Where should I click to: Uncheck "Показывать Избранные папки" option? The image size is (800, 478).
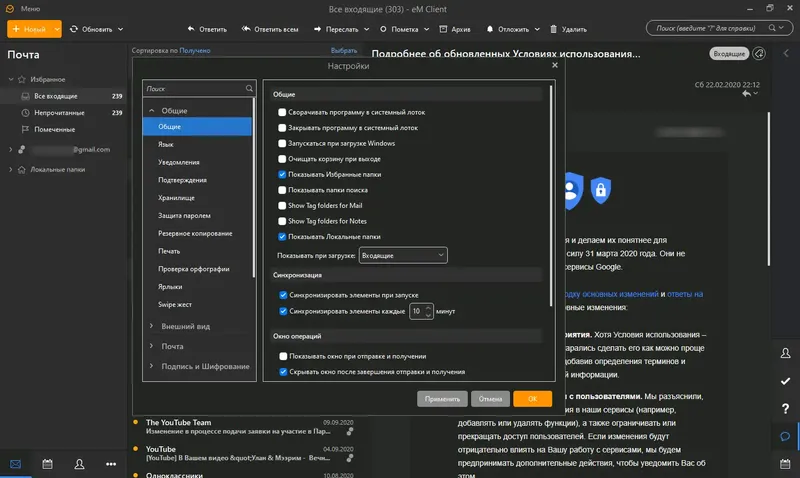[283, 174]
